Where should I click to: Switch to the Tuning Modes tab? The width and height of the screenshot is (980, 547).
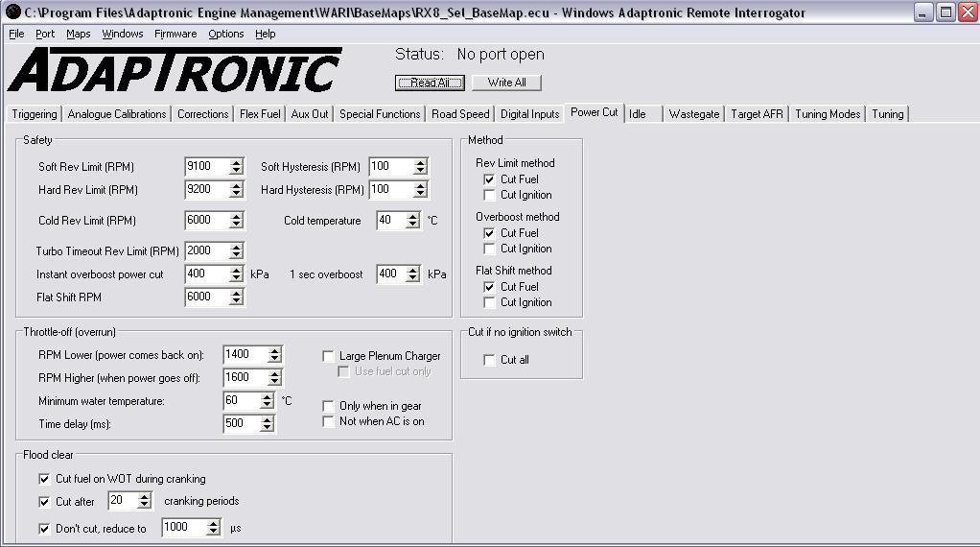(828, 114)
